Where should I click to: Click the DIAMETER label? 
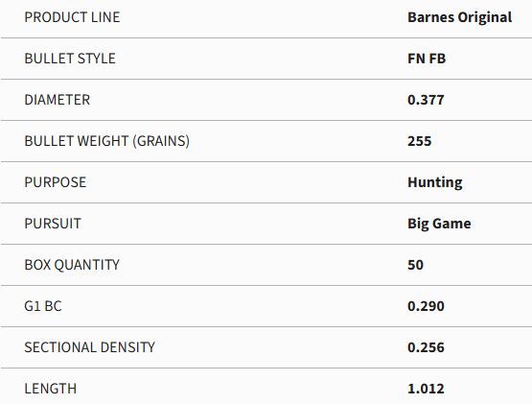(57, 100)
